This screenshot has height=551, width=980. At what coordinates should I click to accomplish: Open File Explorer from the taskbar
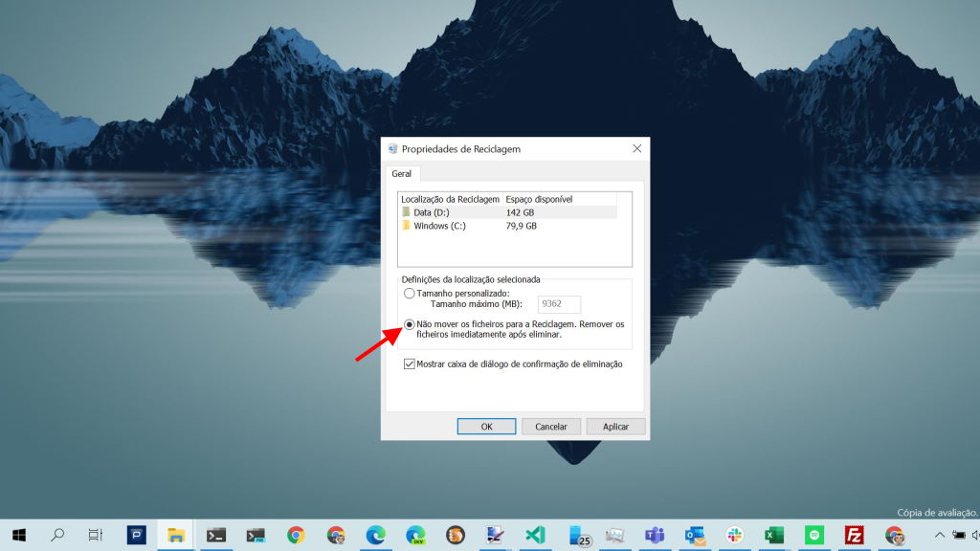tap(176, 535)
